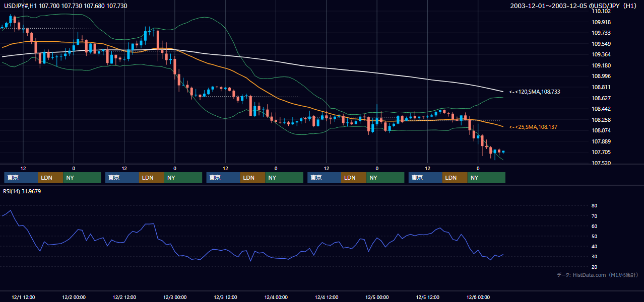644x302 pixels.
Task: Select the NY session block for 12/5
Action: [x=486, y=178]
